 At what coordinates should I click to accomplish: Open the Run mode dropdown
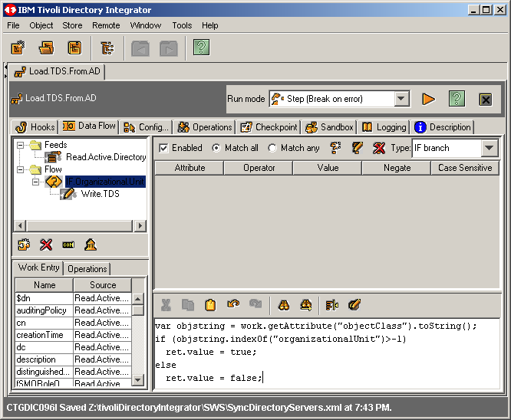coord(402,99)
